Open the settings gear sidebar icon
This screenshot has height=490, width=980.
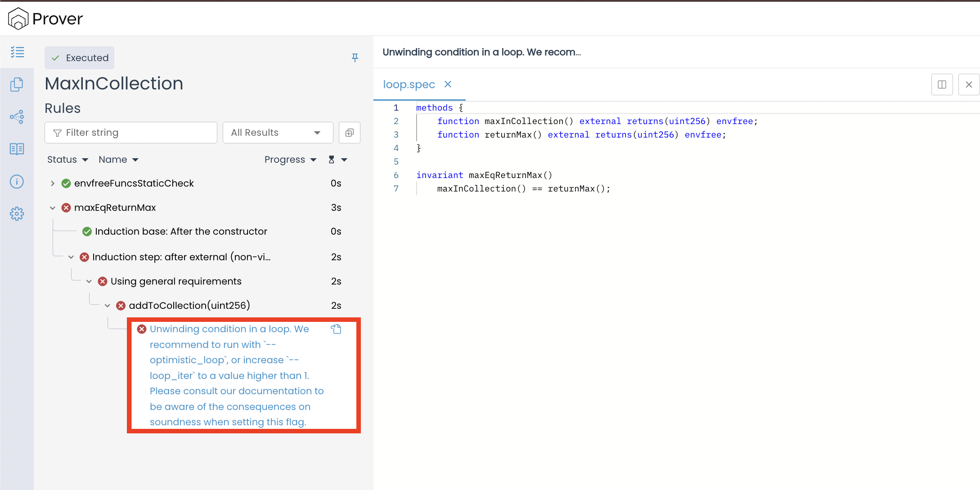(17, 214)
